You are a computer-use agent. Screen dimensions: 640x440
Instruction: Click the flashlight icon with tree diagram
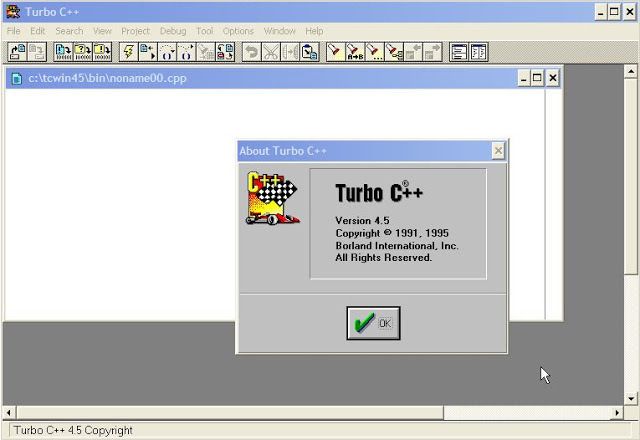coord(394,52)
